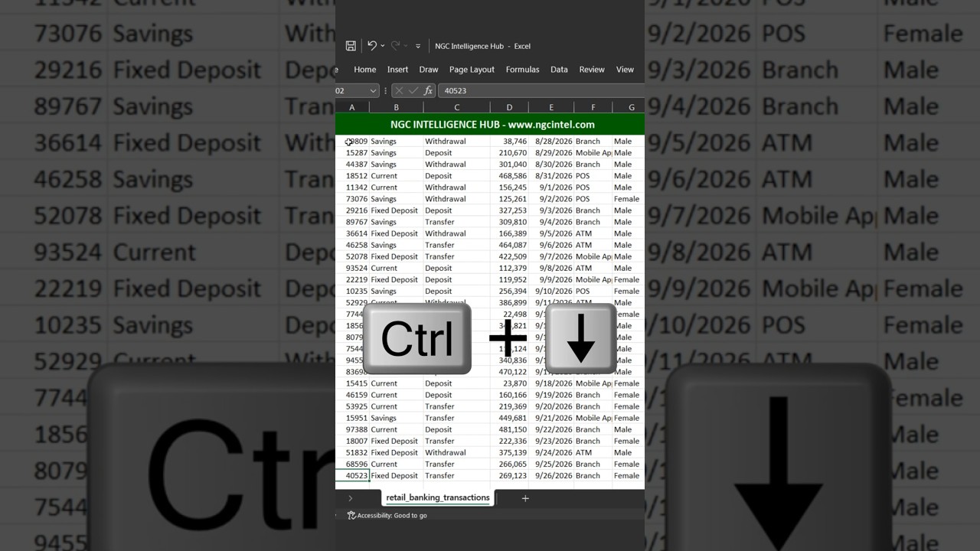Select column D header
The height and width of the screenshot is (551, 980).
pos(509,108)
